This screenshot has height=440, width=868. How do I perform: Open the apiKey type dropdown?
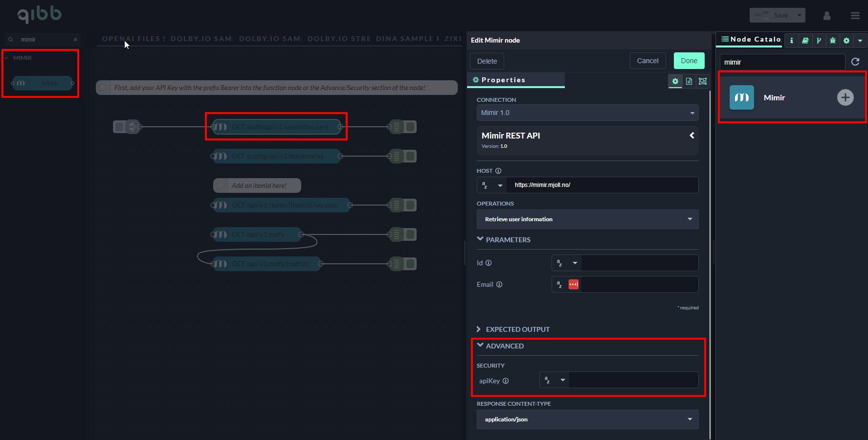point(555,380)
